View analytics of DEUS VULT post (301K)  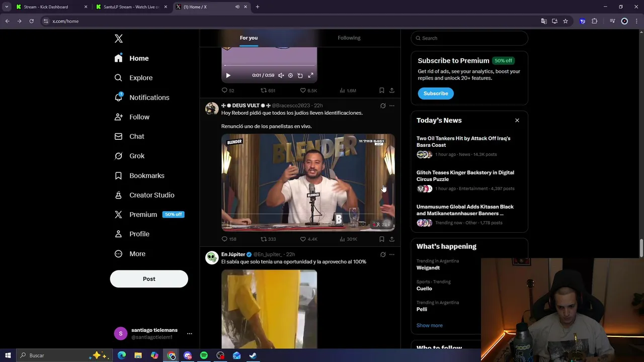coord(348,239)
